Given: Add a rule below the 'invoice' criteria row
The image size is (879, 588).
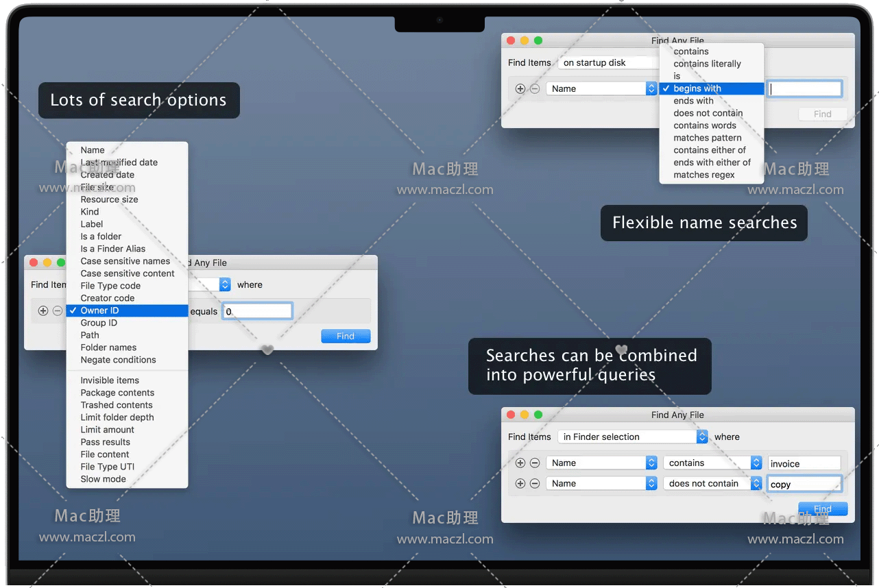Looking at the screenshot, I should pos(520,463).
